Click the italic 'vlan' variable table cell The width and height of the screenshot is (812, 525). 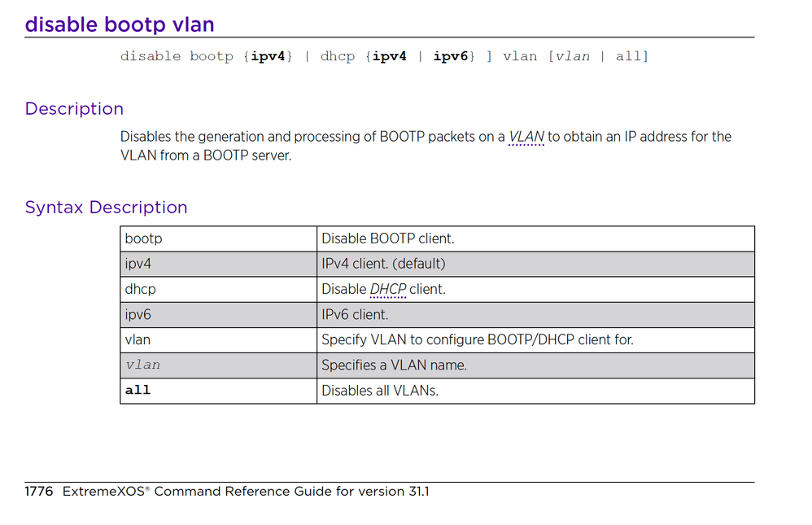pyautogui.click(x=219, y=365)
